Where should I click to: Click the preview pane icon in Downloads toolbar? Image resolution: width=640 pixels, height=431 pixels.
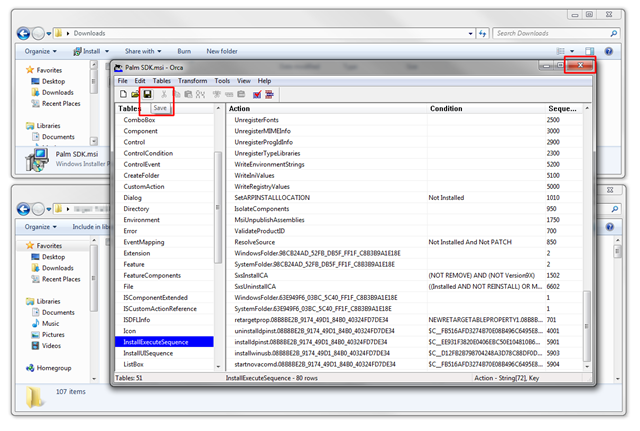[589, 51]
